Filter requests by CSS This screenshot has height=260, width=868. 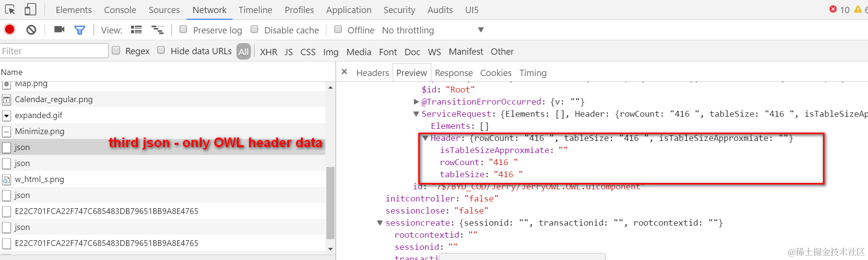[x=308, y=52]
